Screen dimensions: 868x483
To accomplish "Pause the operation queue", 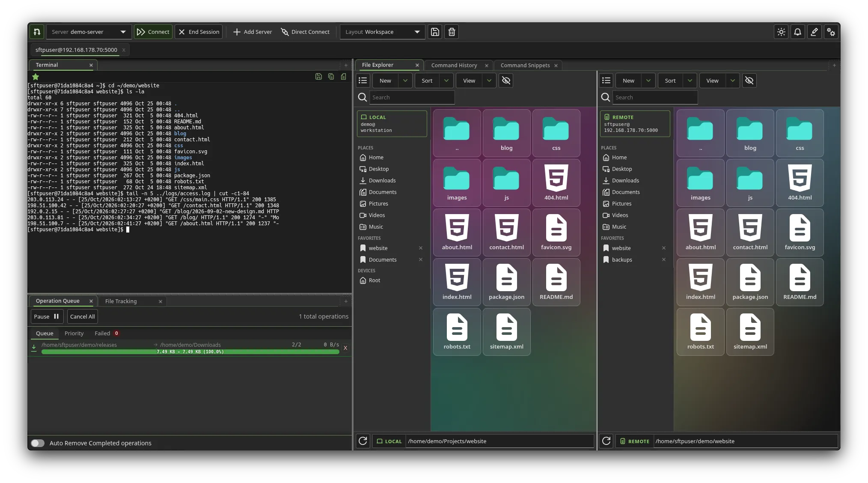I will point(47,316).
